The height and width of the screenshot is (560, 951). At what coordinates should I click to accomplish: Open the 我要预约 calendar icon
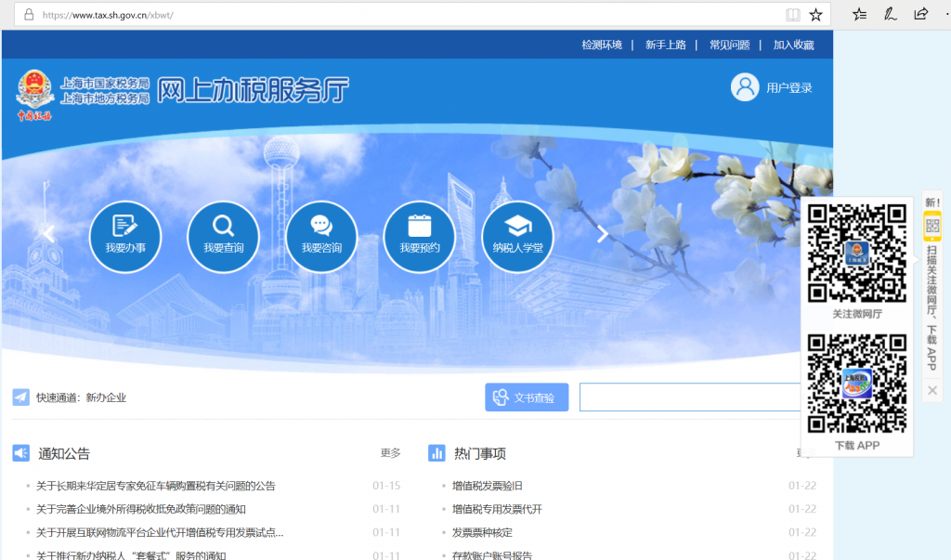[x=419, y=237]
